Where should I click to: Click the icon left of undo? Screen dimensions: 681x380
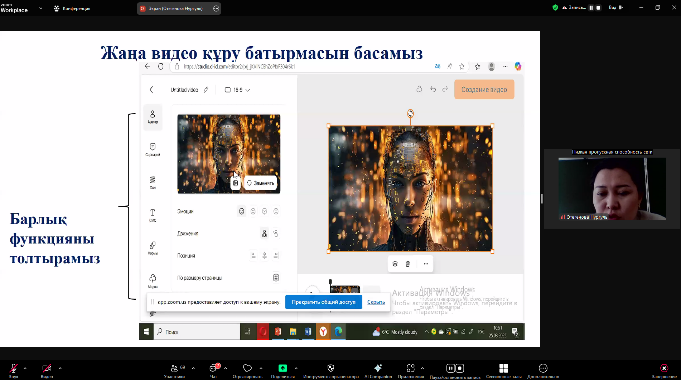pyautogui.click(x=419, y=89)
